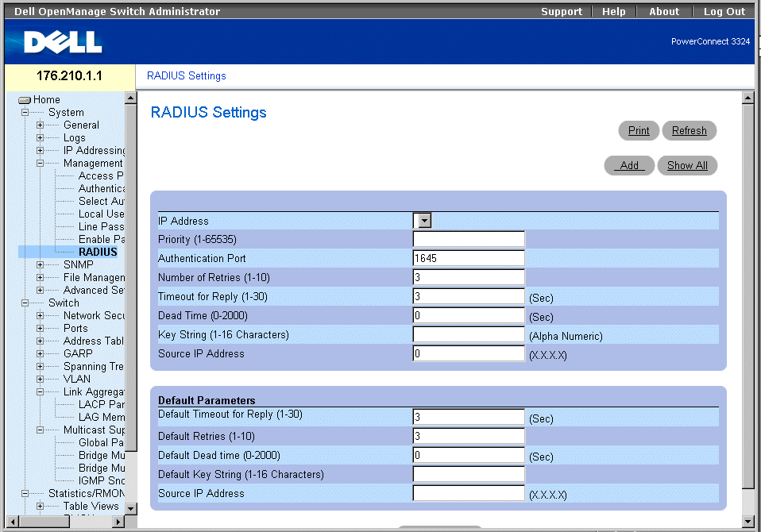Click the Key String field
Screen dimensions: 761x532
click(469, 334)
